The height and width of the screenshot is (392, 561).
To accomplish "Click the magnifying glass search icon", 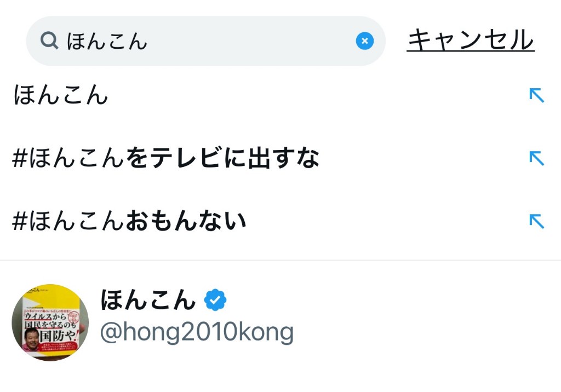I will [49, 41].
